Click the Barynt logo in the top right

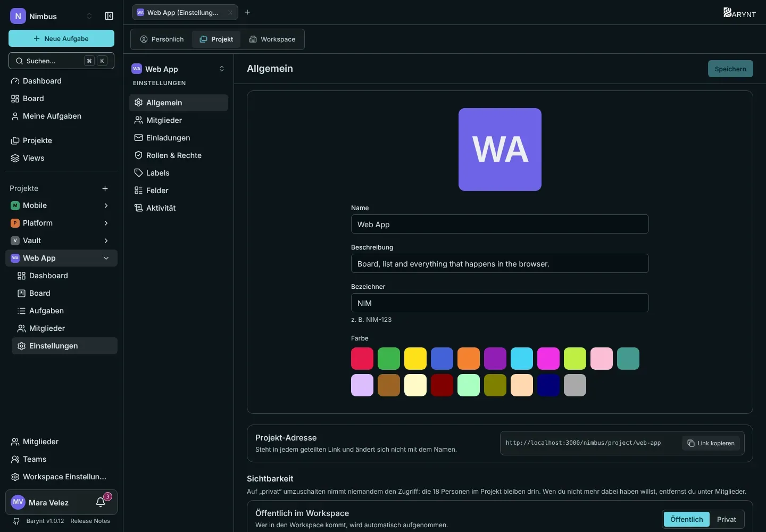(739, 13)
